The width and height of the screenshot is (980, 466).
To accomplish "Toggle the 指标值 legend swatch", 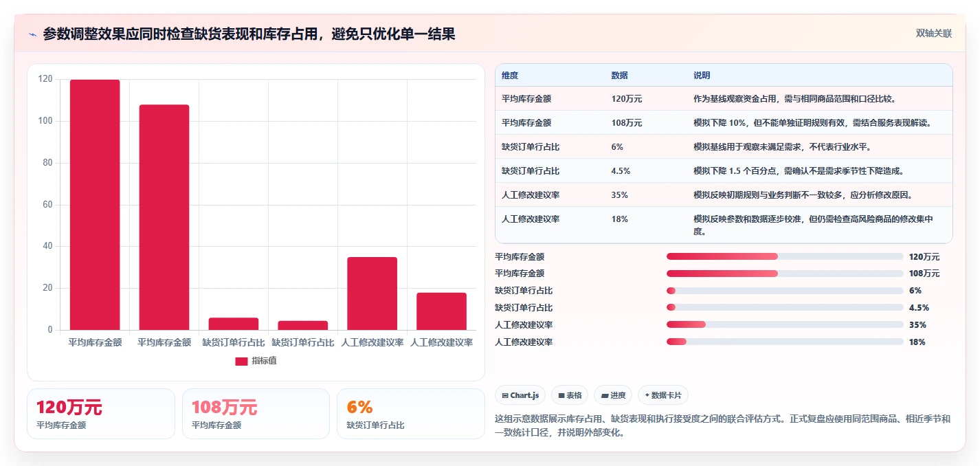I will (x=241, y=361).
